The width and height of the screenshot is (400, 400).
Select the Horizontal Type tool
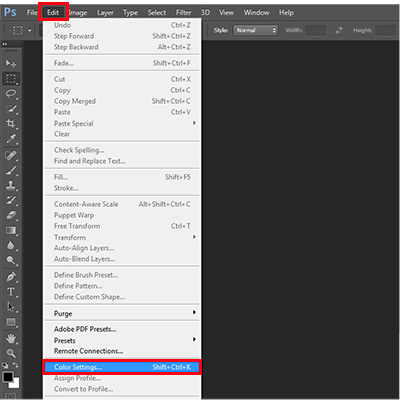[x=11, y=292]
